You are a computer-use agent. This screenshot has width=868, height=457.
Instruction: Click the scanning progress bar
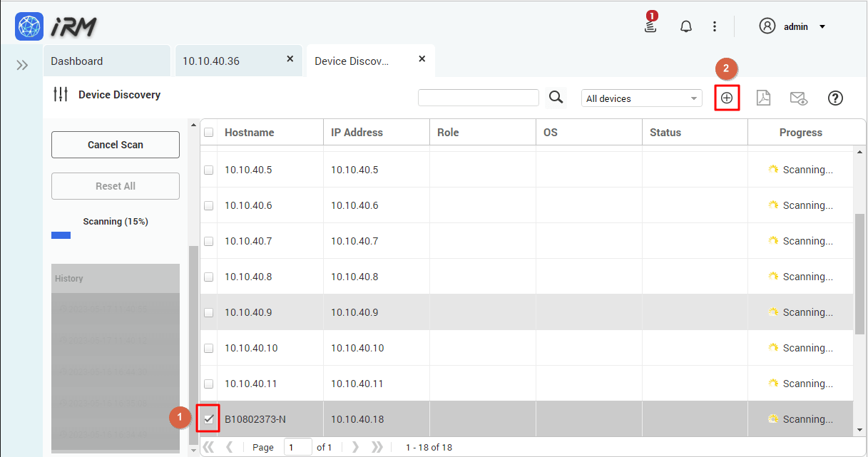[61, 235]
